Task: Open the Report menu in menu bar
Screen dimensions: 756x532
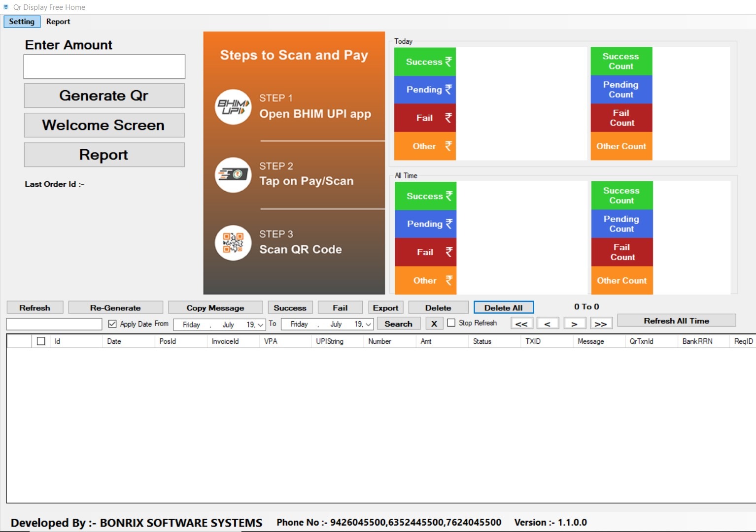Action: click(58, 22)
